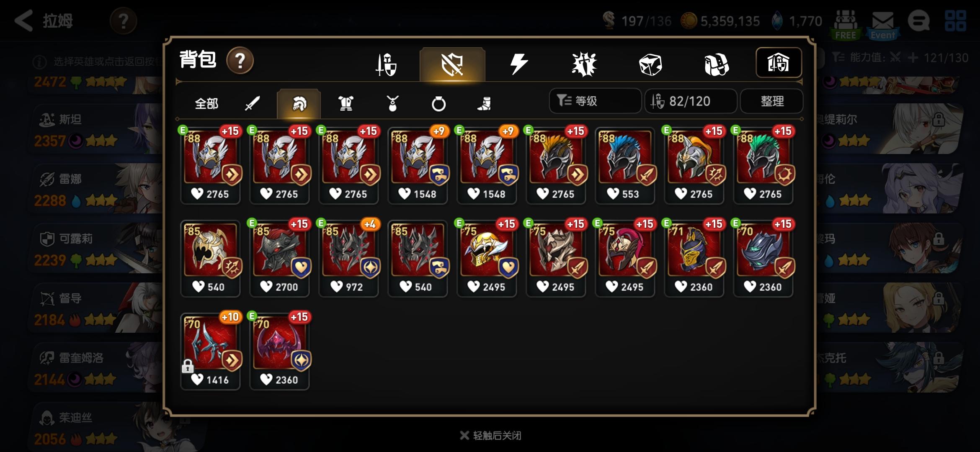Switch to the sword-and-shield equipment tab
The width and height of the screenshot is (980, 452).
(386, 65)
